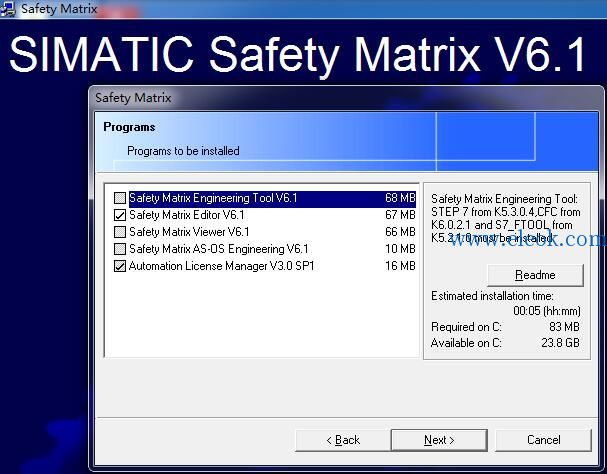Click the Safety Matrix window icon in title bar
This screenshot has height=474, width=607.
[8, 9]
